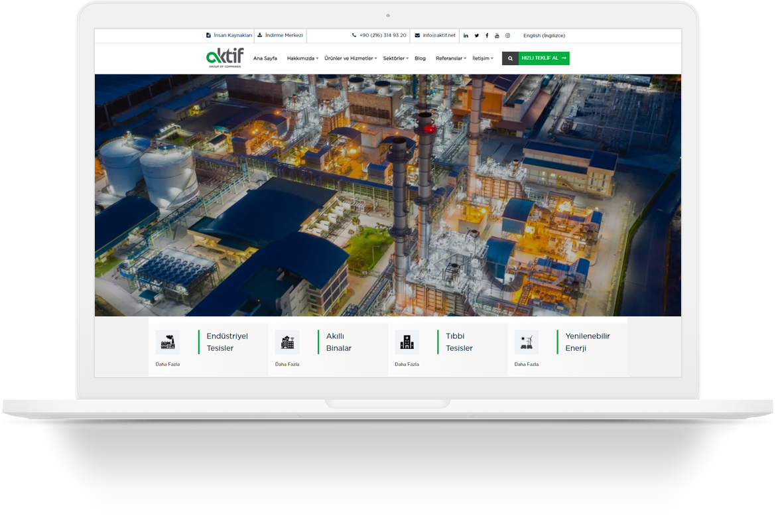Visit the Facebook page icon
The image size is (776, 532).
click(x=487, y=36)
